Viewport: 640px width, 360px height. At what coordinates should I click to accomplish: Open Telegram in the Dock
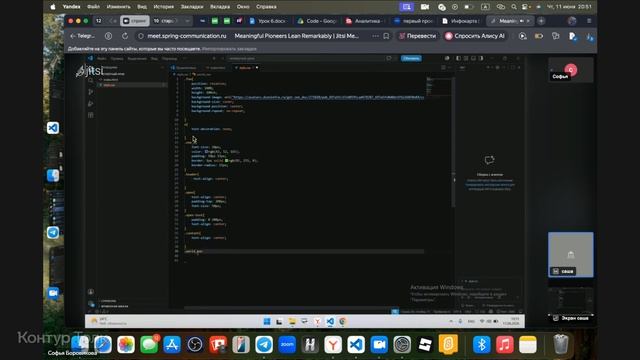tap(264, 345)
